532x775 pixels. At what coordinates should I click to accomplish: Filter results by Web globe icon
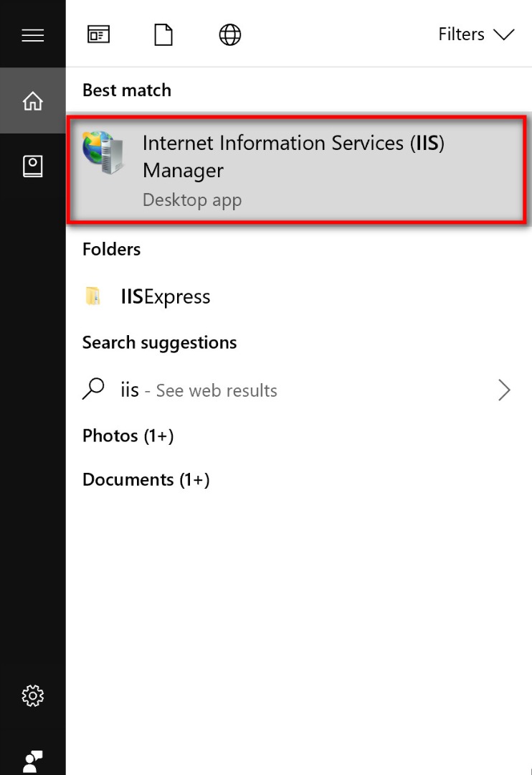coord(229,34)
